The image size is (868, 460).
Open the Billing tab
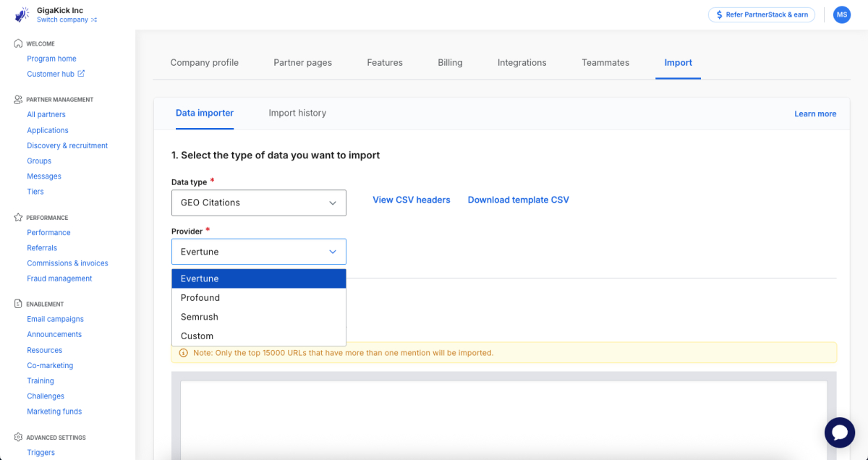point(450,62)
